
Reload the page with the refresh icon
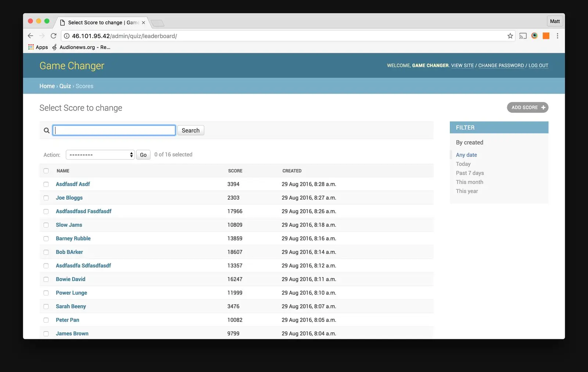pos(54,36)
